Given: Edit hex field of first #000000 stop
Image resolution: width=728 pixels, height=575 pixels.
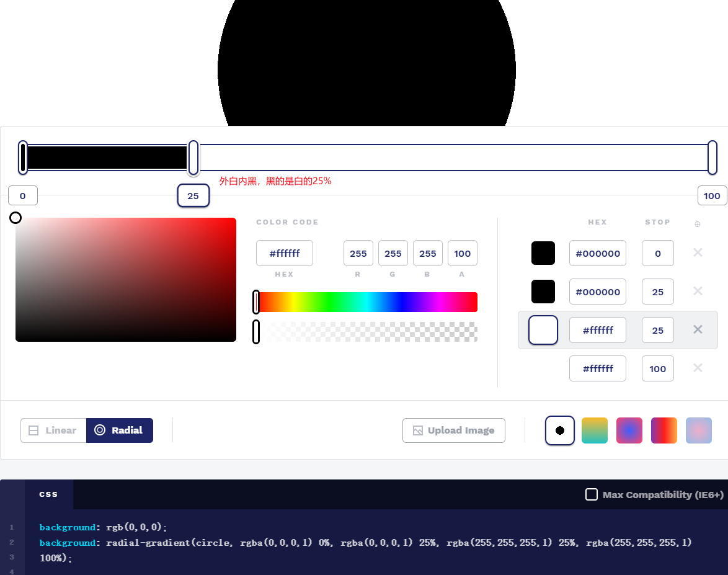Looking at the screenshot, I should tap(598, 253).
